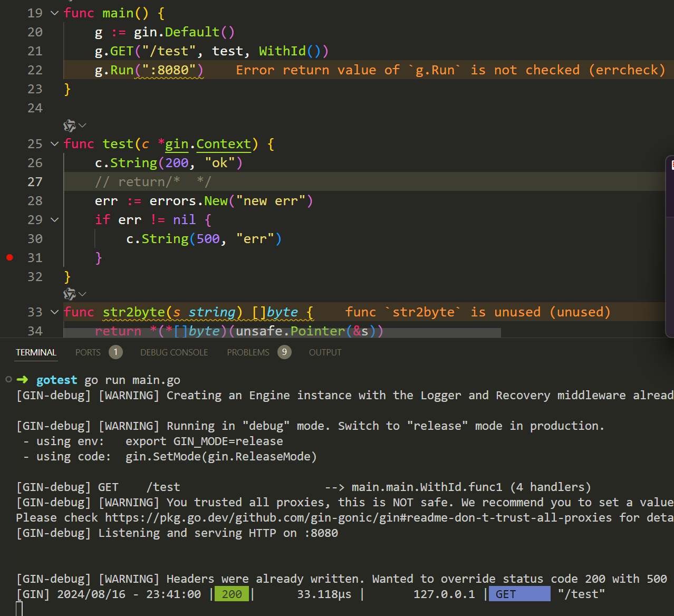The width and height of the screenshot is (674, 616).
Task: Collapse func test fold chevron on line 25
Action: pos(54,144)
